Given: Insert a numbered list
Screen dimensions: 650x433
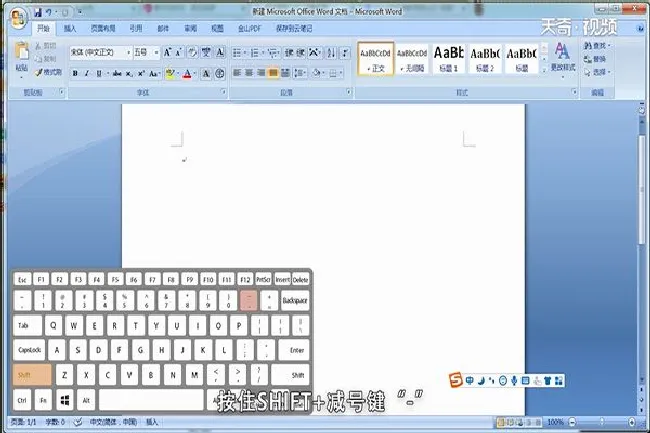Looking at the screenshot, I should point(255,53).
